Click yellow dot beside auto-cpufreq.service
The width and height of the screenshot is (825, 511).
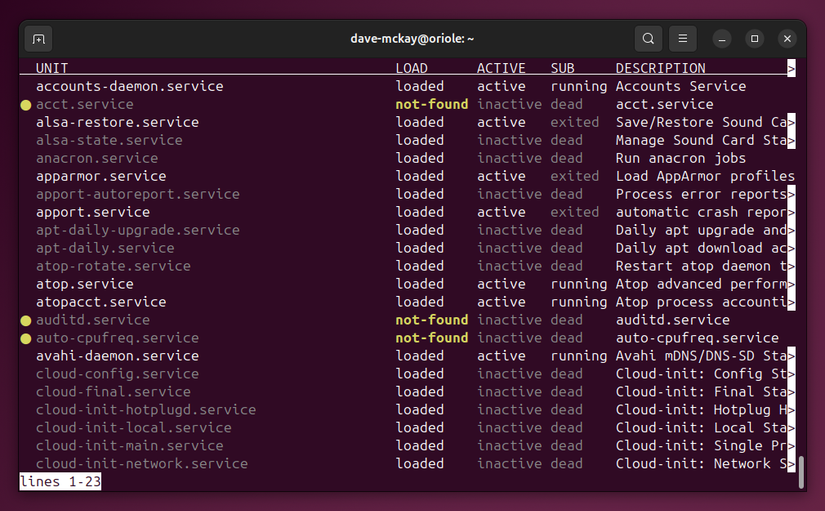click(x=26, y=338)
